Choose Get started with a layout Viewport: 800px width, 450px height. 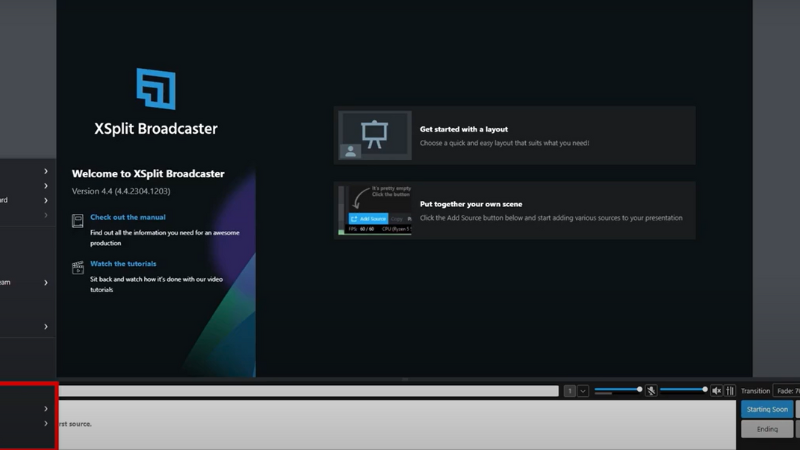tap(514, 135)
